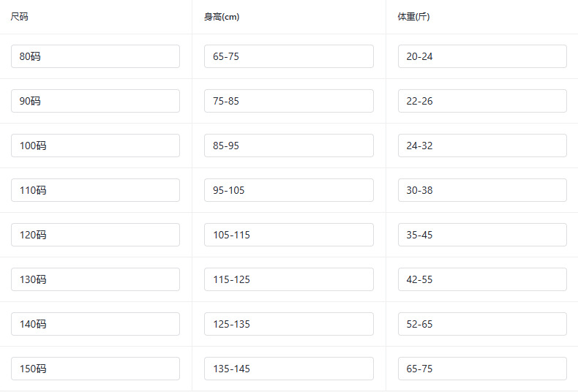The width and height of the screenshot is (578, 392).
Task: Select the 100码 size text box
Action: (95, 146)
